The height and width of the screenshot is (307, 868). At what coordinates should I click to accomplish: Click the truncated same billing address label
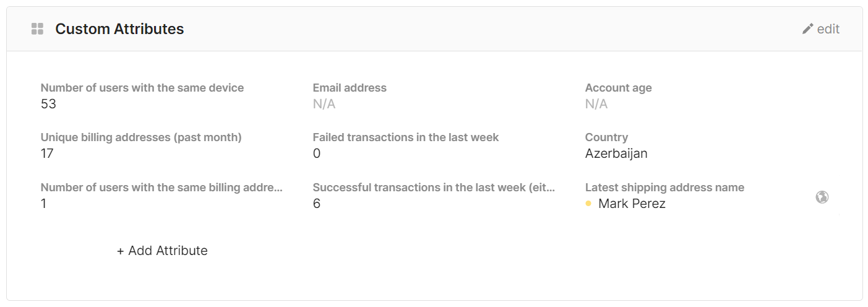(161, 188)
